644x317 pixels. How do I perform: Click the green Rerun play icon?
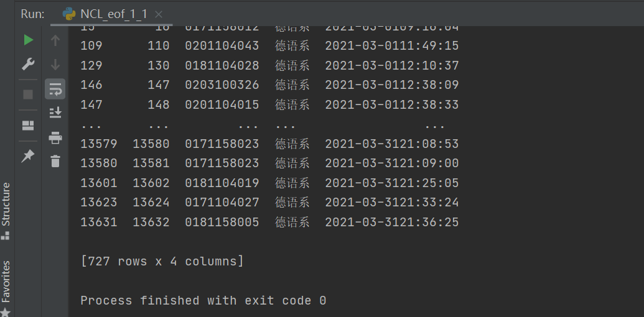29,40
